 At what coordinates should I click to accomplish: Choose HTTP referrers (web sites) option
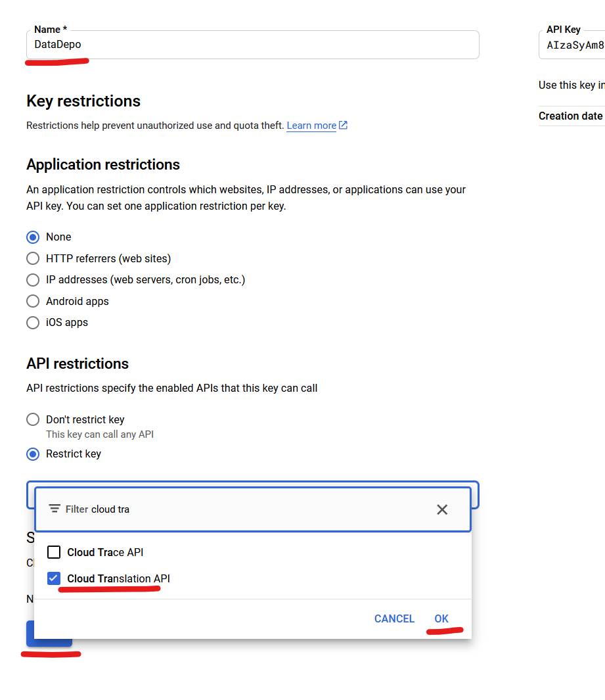click(x=33, y=258)
